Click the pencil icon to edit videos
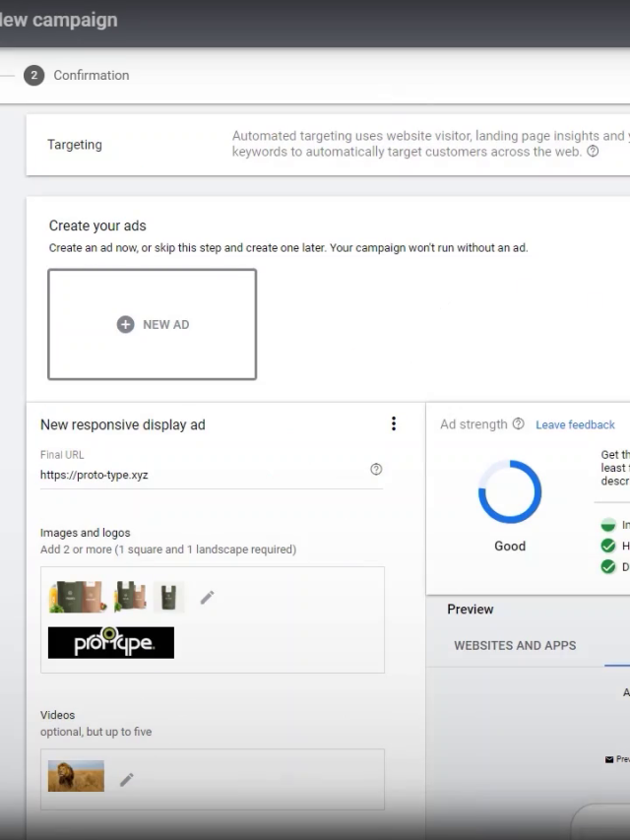This screenshot has height=840, width=630. [x=126, y=780]
